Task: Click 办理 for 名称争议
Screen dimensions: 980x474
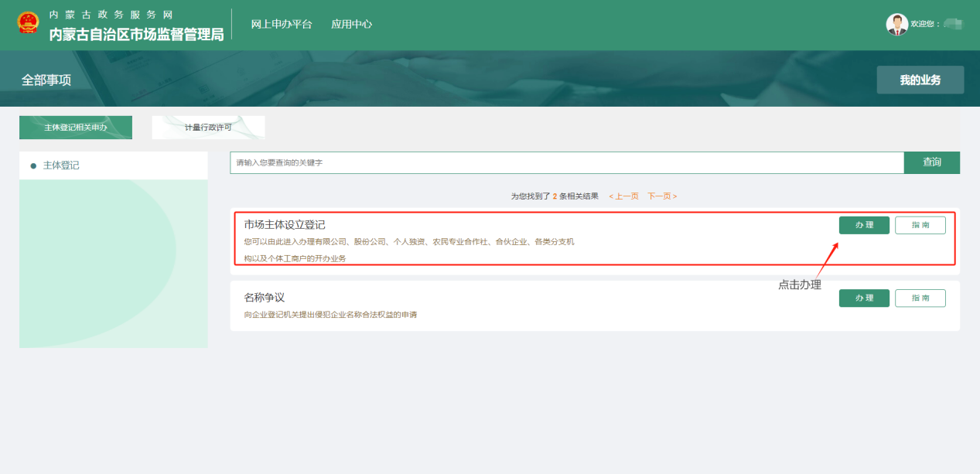Action: click(x=864, y=298)
